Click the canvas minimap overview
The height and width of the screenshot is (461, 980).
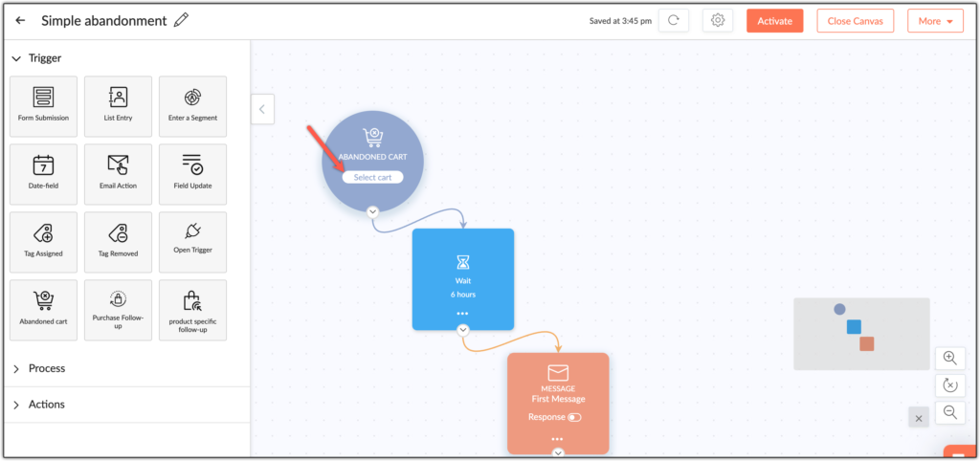(x=860, y=334)
